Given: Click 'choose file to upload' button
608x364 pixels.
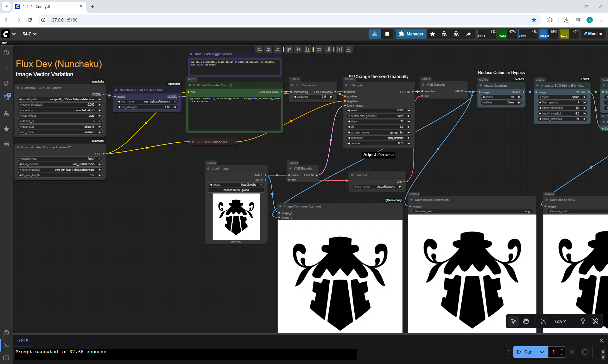Looking at the screenshot, I should click(x=236, y=190).
